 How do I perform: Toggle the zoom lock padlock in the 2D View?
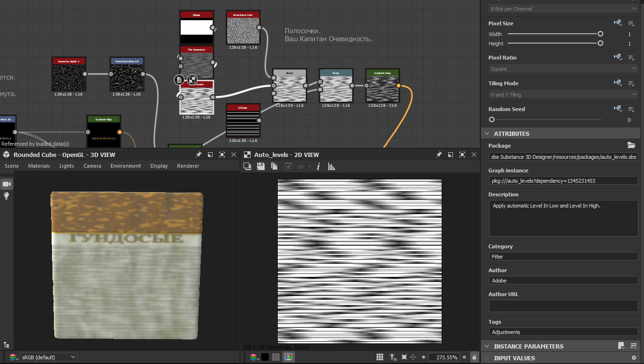click(x=474, y=357)
